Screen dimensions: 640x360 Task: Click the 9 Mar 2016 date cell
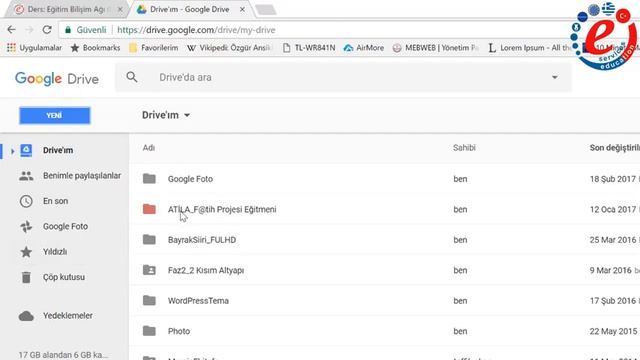(x=611, y=270)
